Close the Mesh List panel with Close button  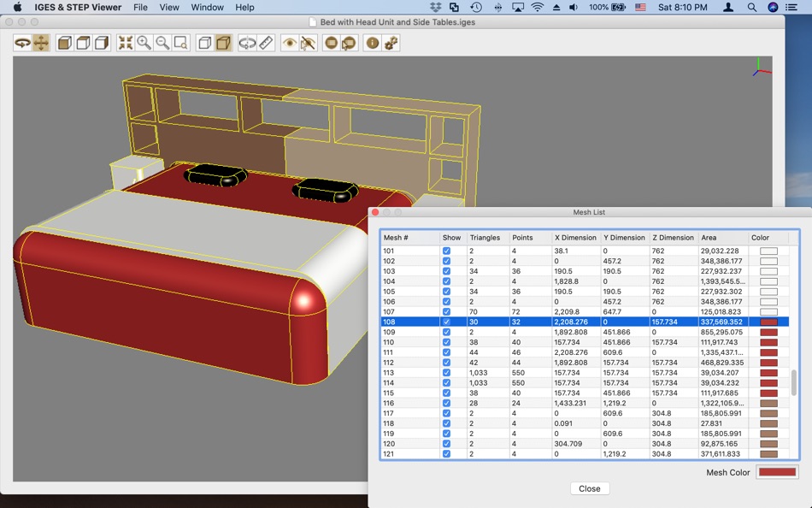pos(589,489)
